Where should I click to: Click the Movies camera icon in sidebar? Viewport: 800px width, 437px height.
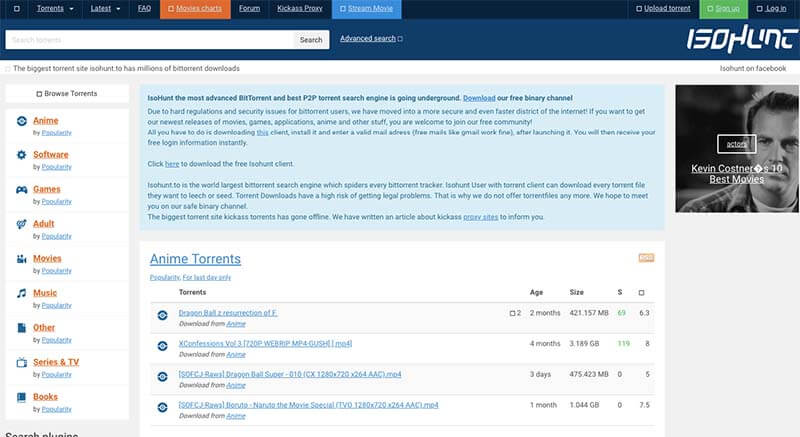click(x=21, y=259)
